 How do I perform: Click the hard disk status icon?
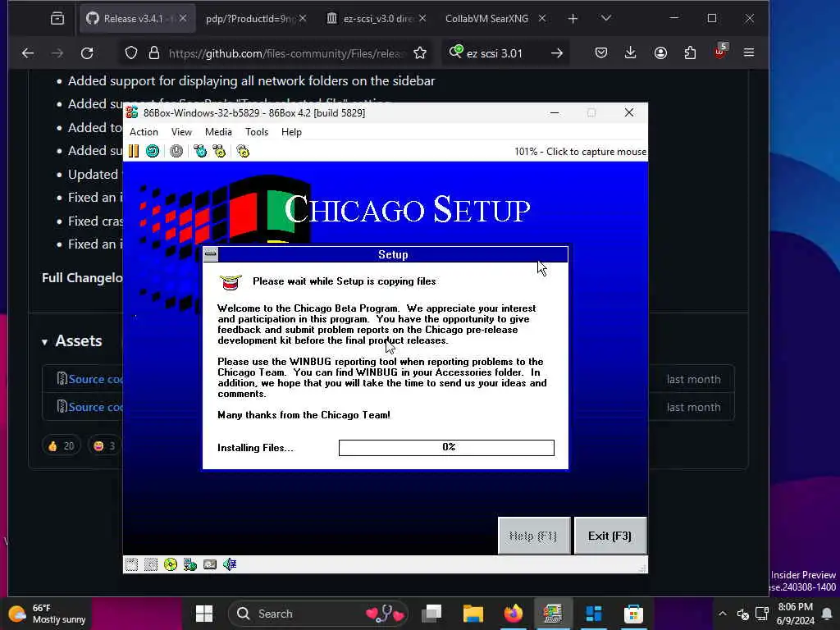coord(210,564)
